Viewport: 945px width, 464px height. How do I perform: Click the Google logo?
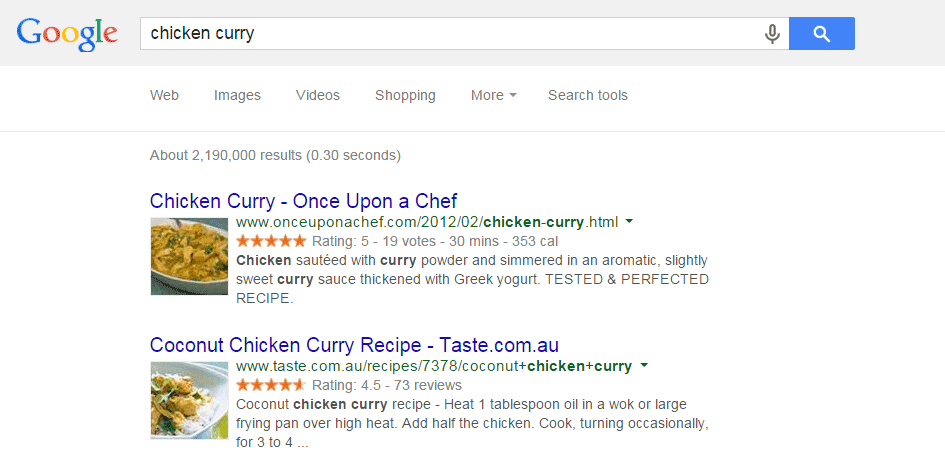(x=68, y=34)
